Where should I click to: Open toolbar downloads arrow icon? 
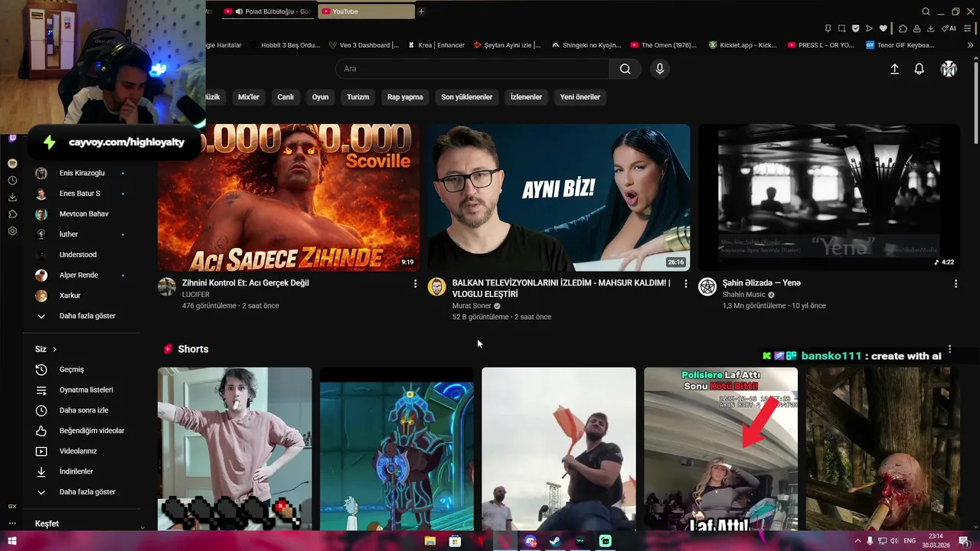930,28
